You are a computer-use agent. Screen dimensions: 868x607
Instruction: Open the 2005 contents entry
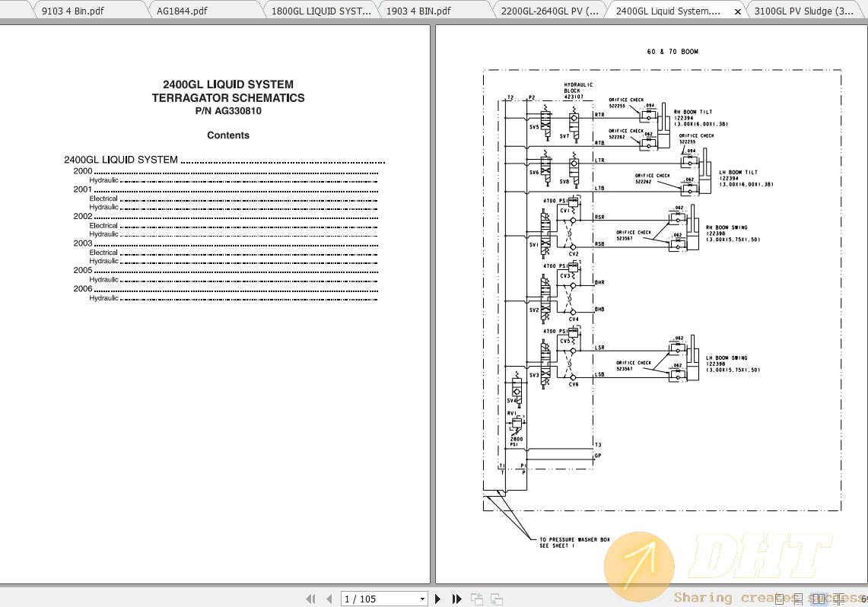(226, 271)
